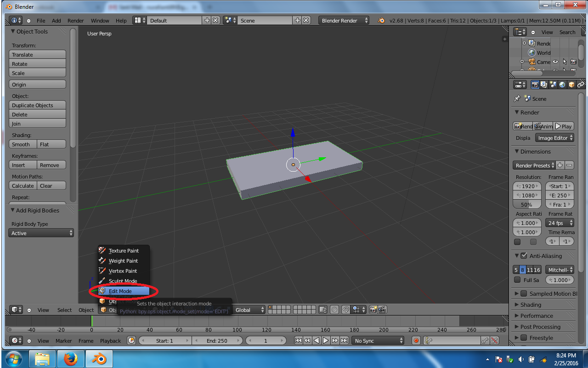
Task: Click the OpenGL render image camera icon
Action: pos(373,310)
